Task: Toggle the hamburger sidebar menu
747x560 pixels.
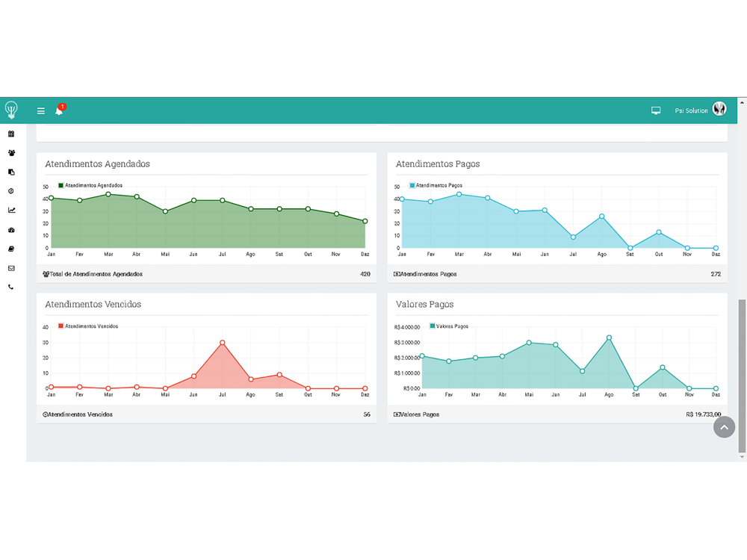Action: click(x=41, y=111)
